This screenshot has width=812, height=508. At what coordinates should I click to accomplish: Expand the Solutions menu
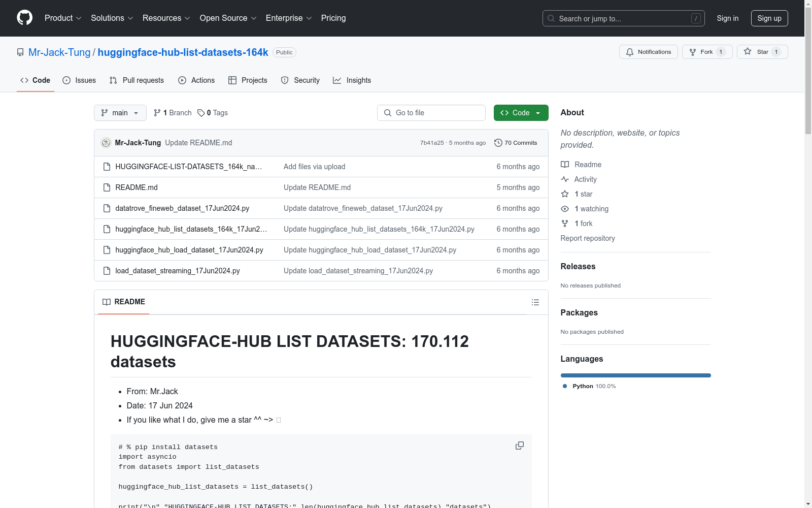(x=112, y=18)
